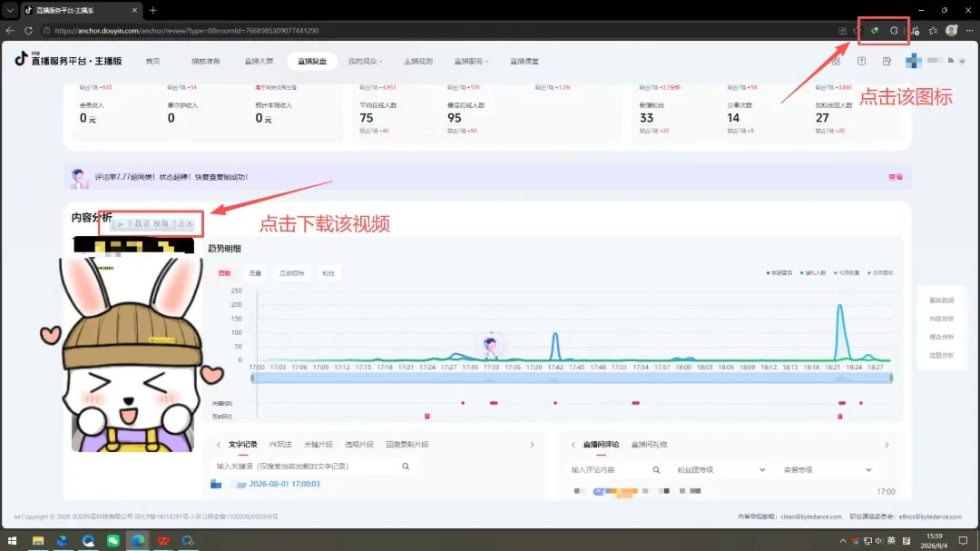Switch to 关键片段 tab
The width and height of the screenshot is (980, 551).
(318, 445)
